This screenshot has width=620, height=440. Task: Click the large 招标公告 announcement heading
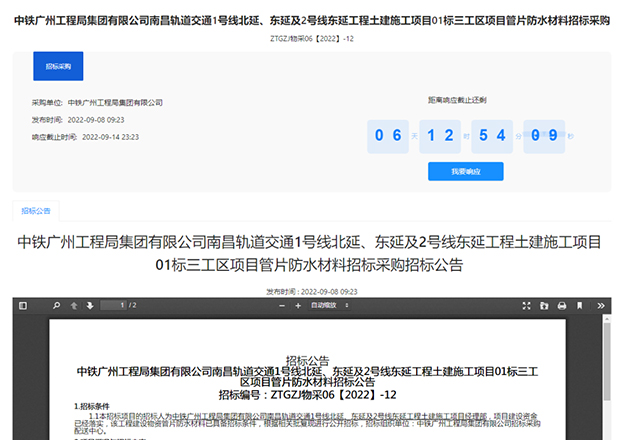[x=309, y=253]
